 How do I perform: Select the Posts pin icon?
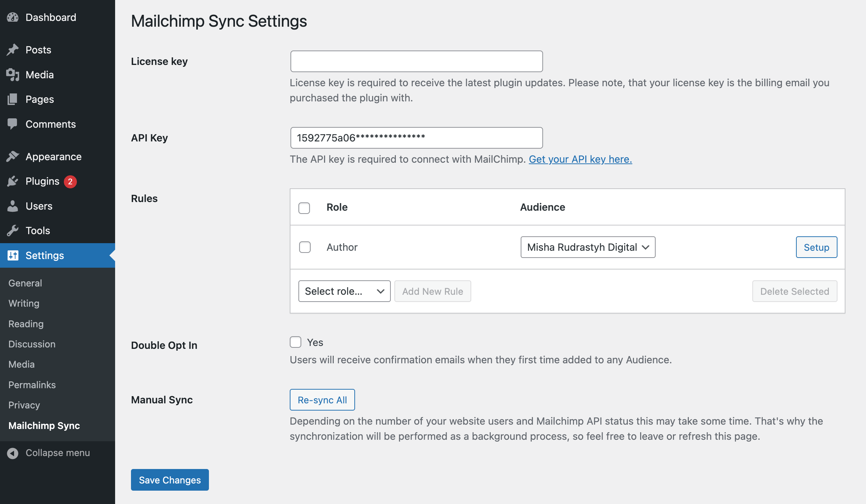(13, 49)
